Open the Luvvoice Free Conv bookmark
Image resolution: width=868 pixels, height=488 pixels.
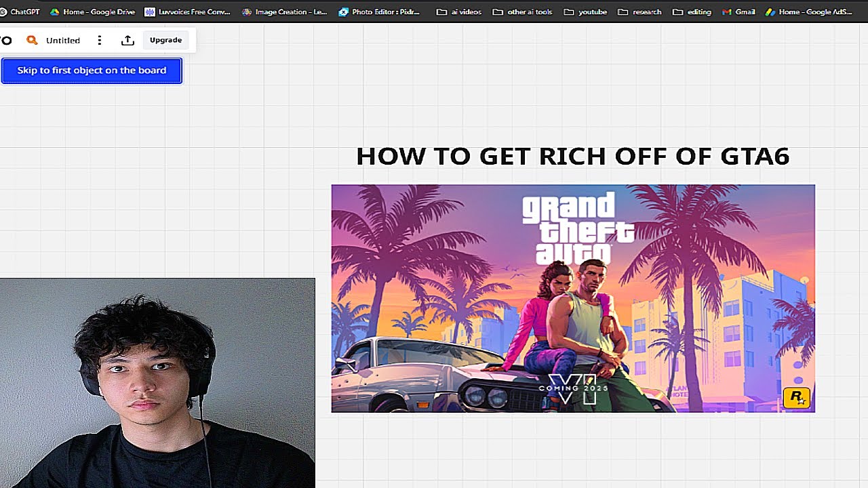tap(188, 12)
